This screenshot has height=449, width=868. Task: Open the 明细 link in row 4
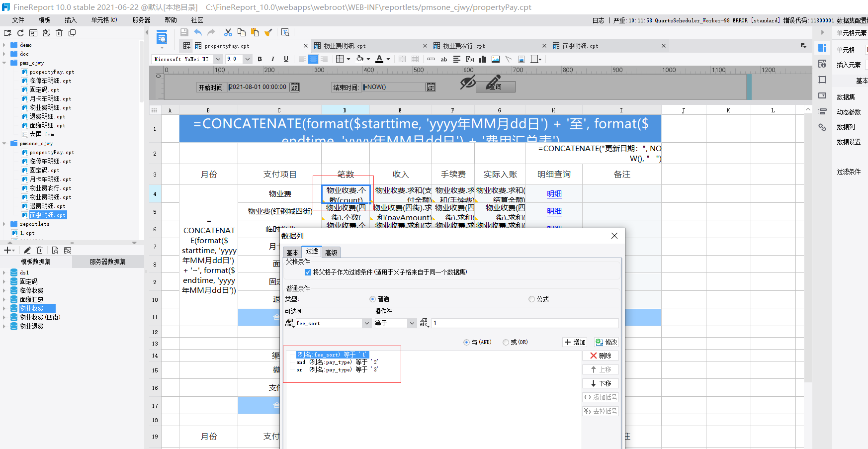tap(554, 194)
